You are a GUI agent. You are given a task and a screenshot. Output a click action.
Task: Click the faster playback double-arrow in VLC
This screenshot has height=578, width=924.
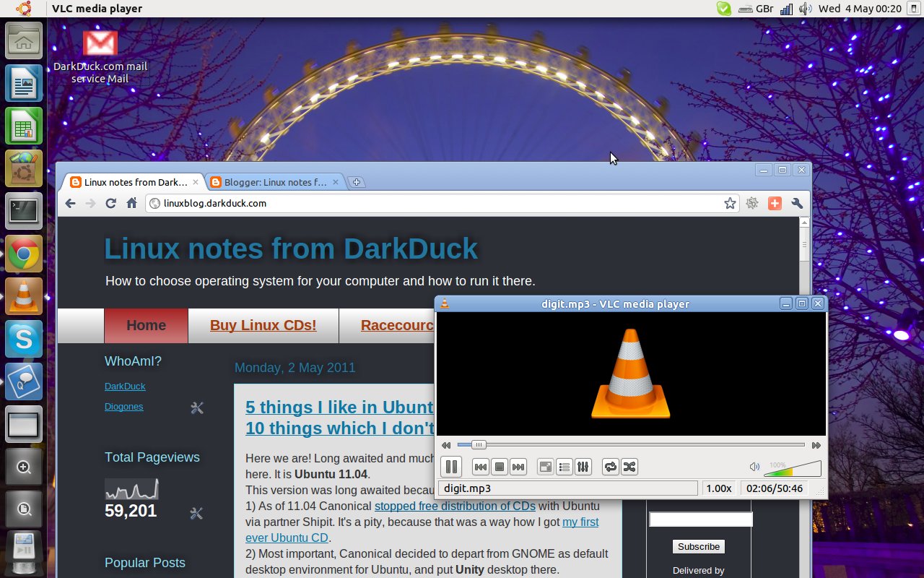[816, 446]
